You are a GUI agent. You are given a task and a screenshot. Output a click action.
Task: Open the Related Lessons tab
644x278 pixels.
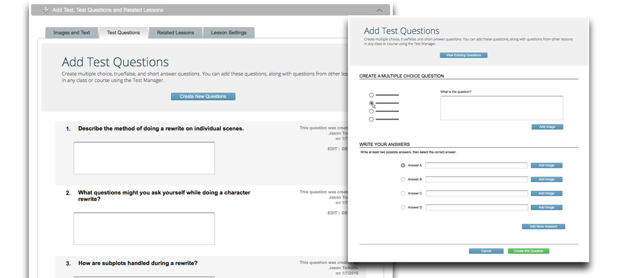pos(175,33)
